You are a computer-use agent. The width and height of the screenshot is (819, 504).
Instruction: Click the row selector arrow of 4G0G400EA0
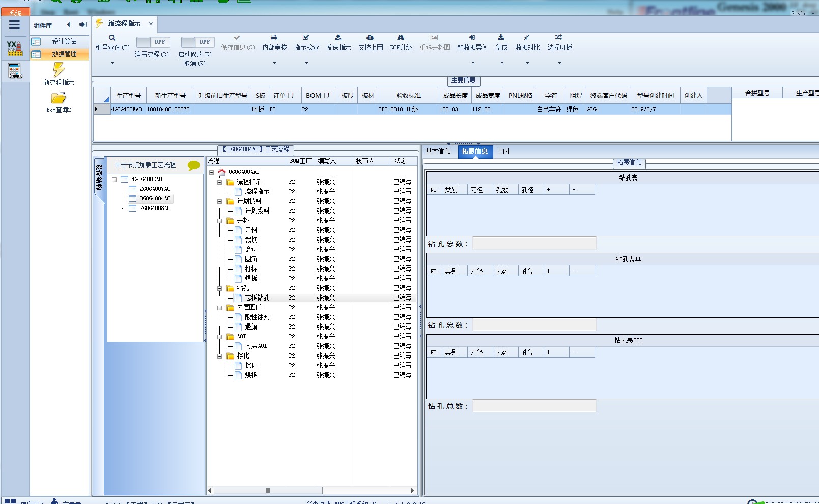[101, 109]
